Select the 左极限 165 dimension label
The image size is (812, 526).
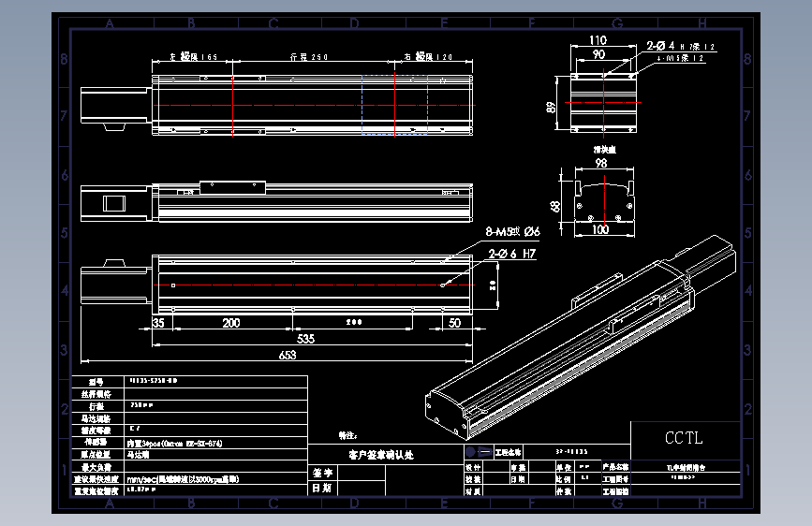click(194, 57)
